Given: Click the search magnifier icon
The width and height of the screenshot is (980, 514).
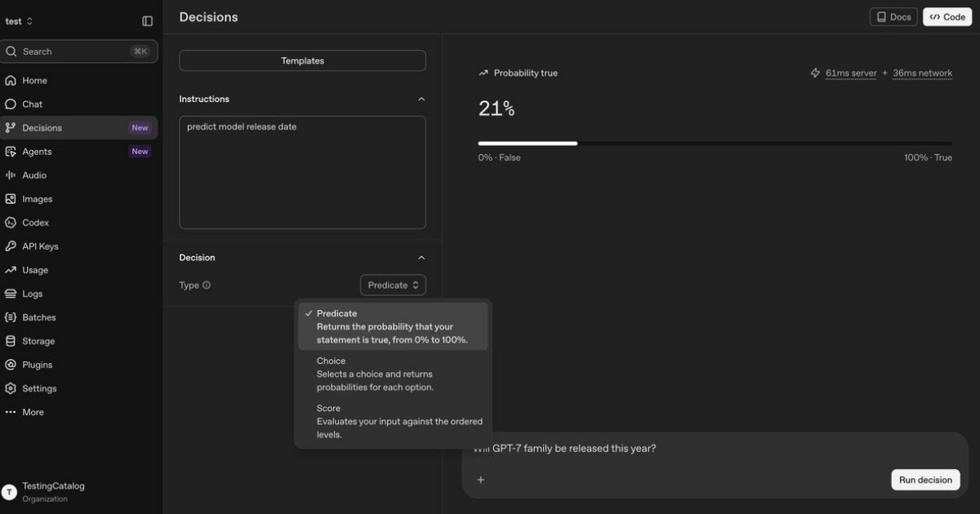Looking at the screenshot, I should [x=11, y=51].
